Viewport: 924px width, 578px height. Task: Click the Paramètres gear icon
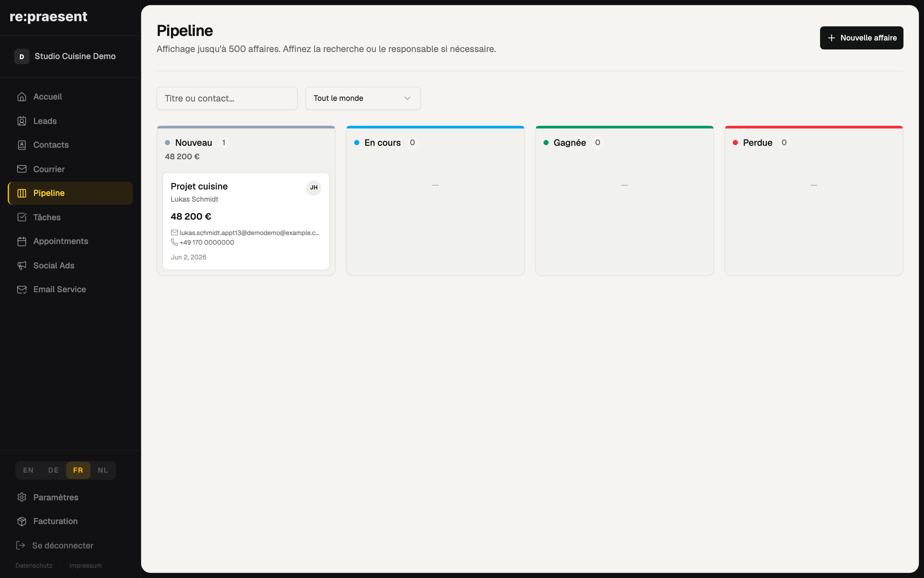(22, 497)
